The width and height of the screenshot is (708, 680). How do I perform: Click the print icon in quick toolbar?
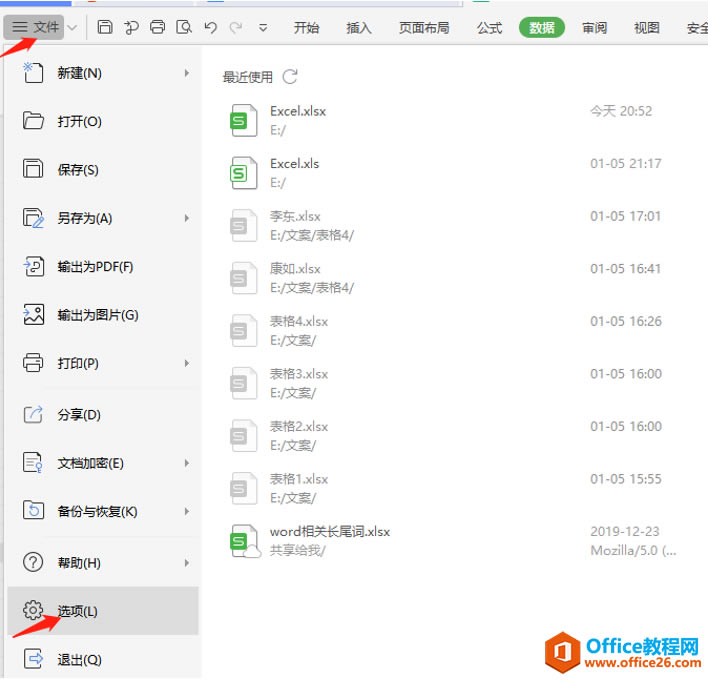pyautogui.click(x=157, y=27)
